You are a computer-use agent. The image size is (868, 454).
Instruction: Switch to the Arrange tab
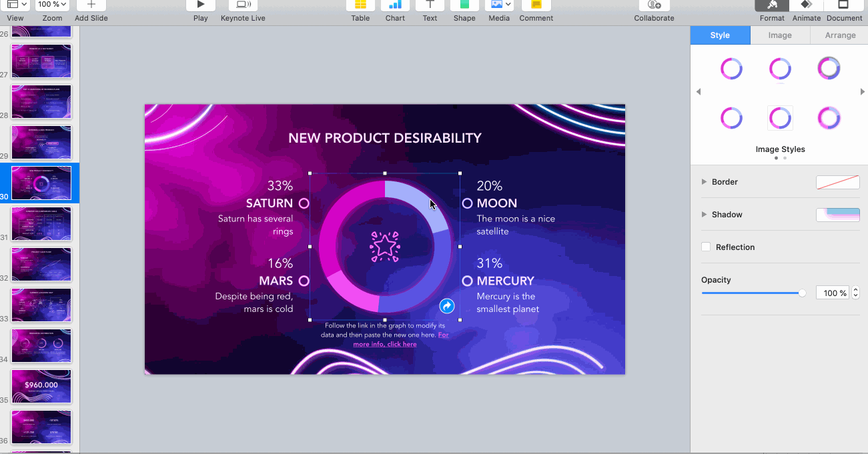[840, 35]
